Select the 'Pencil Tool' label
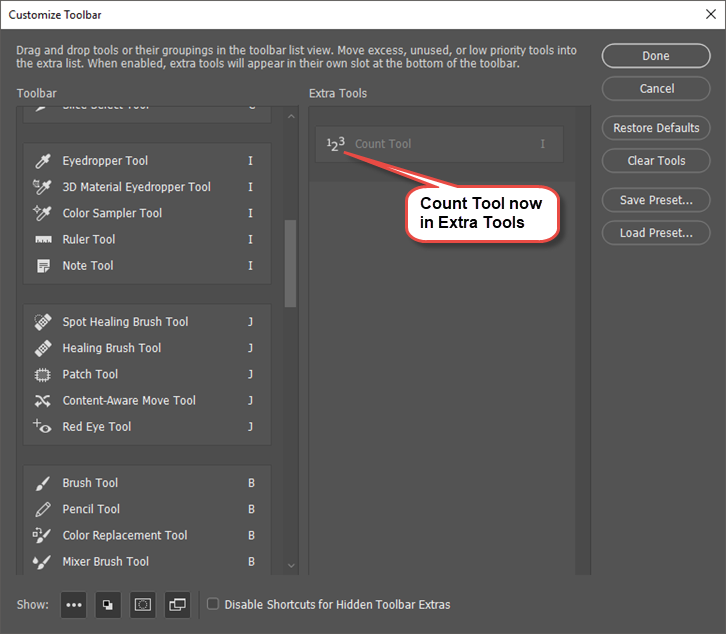 pyautogui.click(x=91, y=509)
